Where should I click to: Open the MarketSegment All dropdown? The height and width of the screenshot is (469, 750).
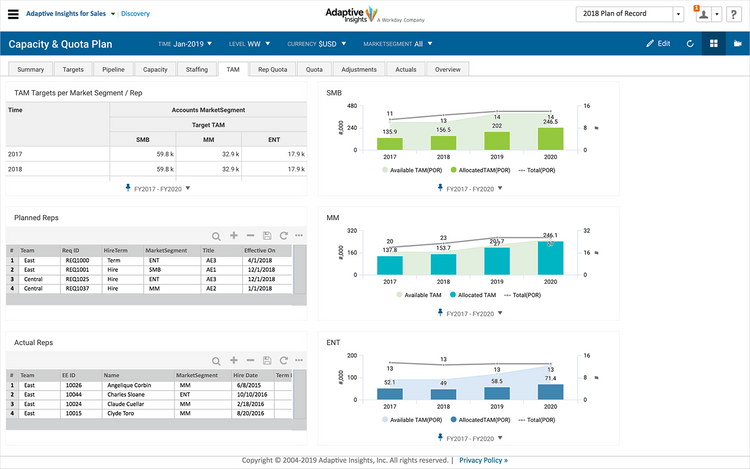[x=397, y=44]
